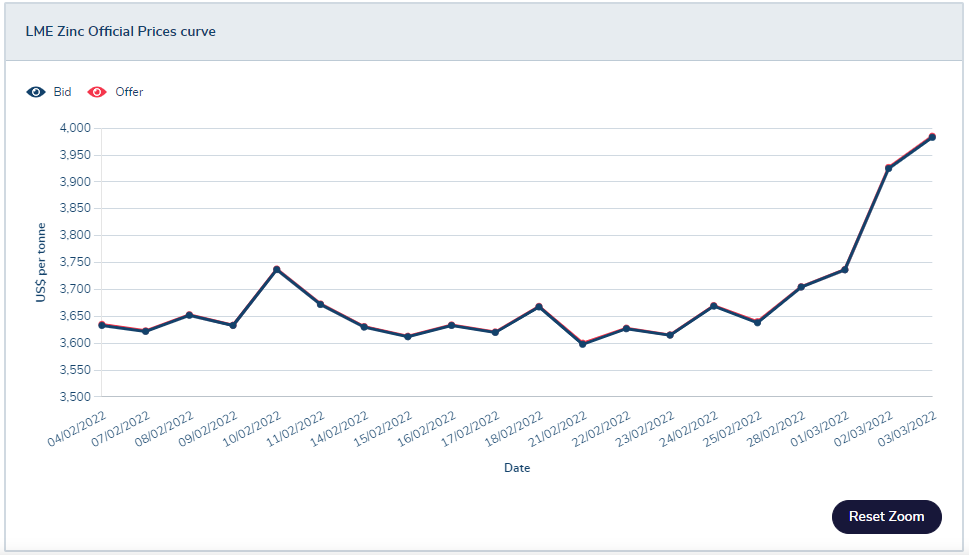Click the data point for 08/02/2022
The width and height of the screenshot is (969, 555).
click(190, 315)
